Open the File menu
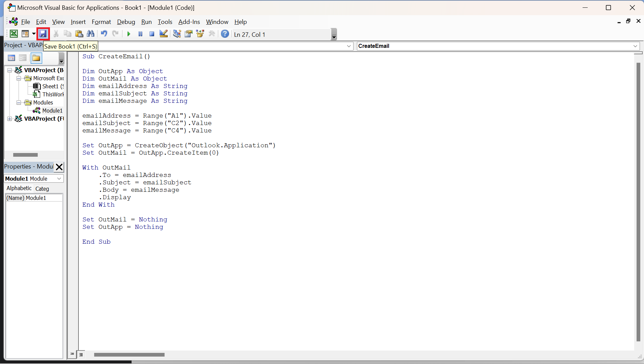644x364 pixels. coord(26,22)
